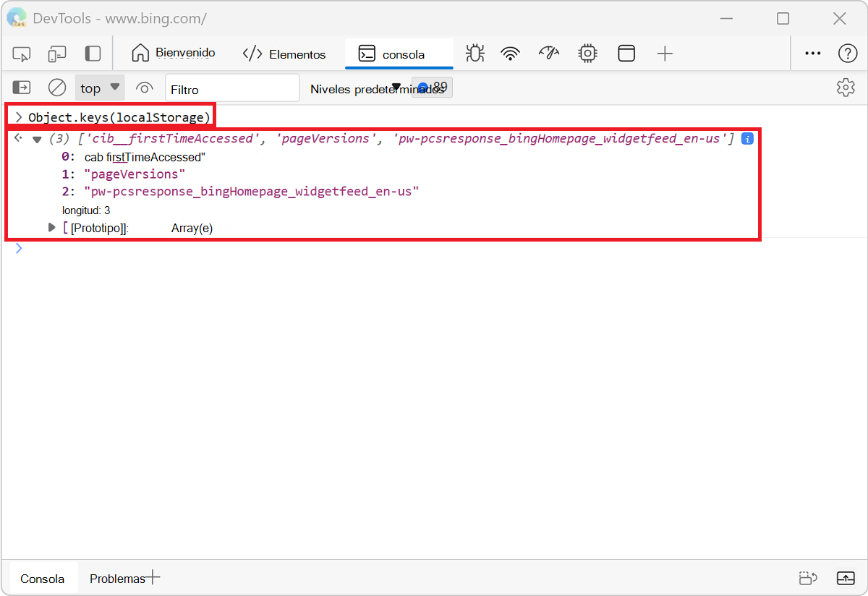
Task: Toggle the live expression eye icon
Action: click(x=145, y=87)
